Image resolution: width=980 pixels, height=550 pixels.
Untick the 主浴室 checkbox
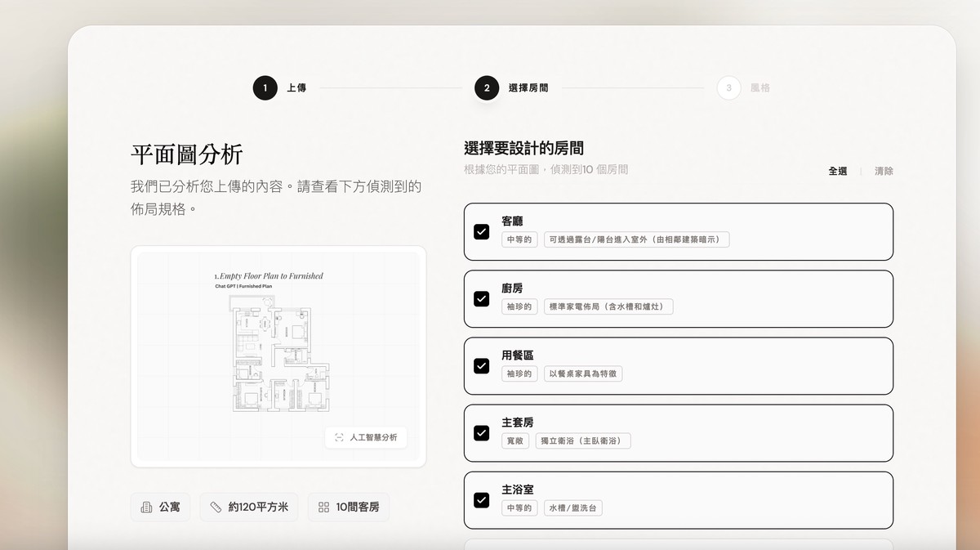482,499
